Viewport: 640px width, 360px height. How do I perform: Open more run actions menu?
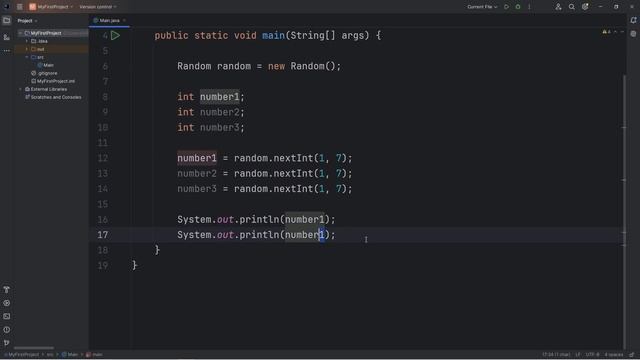(x=529, y=7)
